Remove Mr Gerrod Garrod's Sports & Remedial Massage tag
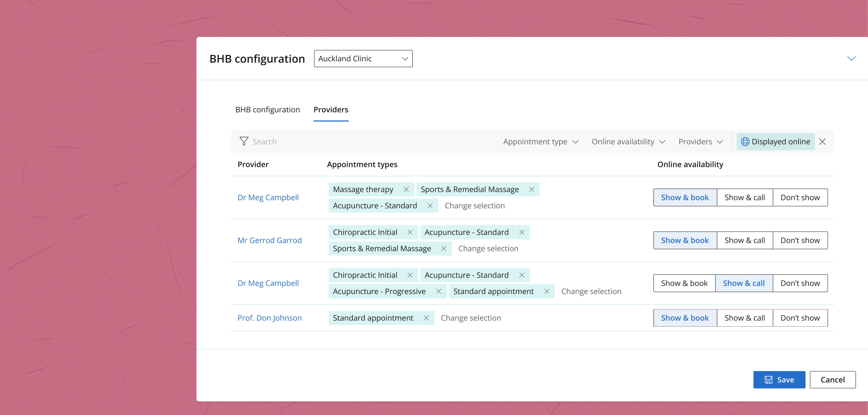Viewport: 868px width, 415px height. (444, 248)
